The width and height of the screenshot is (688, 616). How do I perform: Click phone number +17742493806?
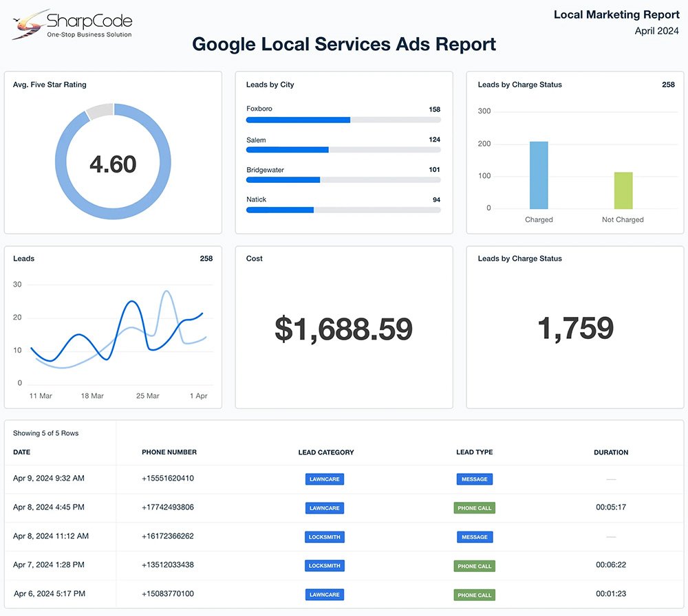point(168,507)
